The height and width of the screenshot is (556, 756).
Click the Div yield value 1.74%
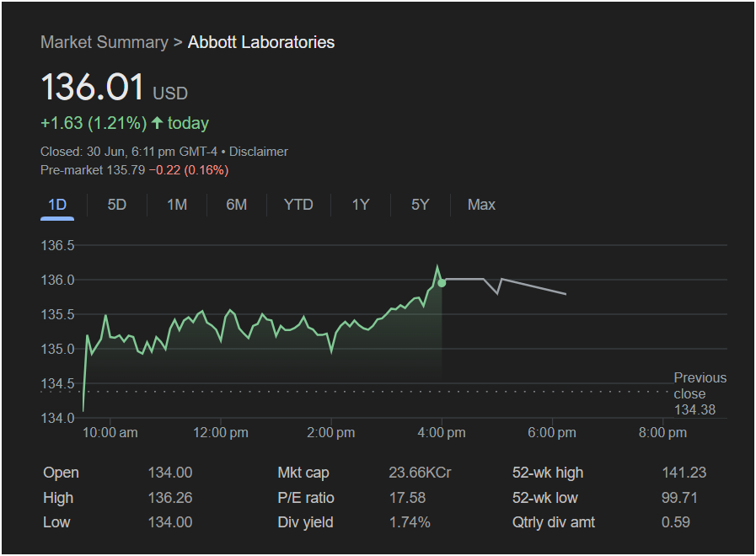point(410,522)
